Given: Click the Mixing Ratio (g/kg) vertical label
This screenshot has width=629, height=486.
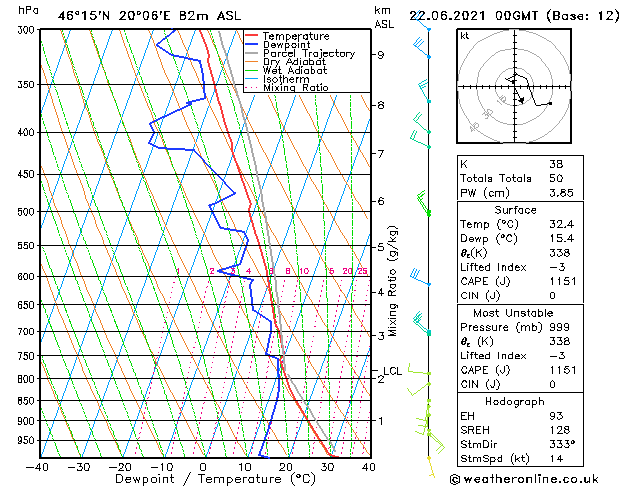Looking at the screenshot, I should (393, 281).
